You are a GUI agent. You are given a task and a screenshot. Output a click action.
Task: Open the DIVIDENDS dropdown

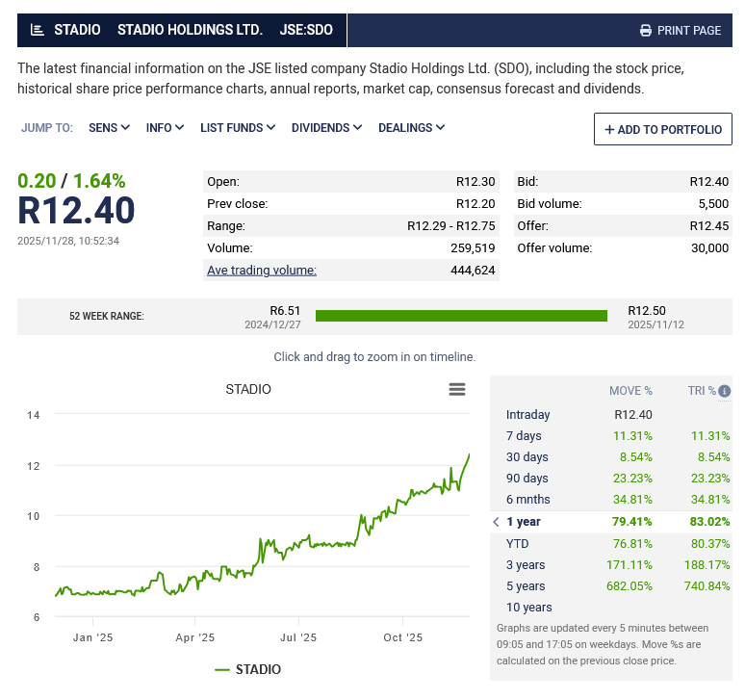pos(327,128)
